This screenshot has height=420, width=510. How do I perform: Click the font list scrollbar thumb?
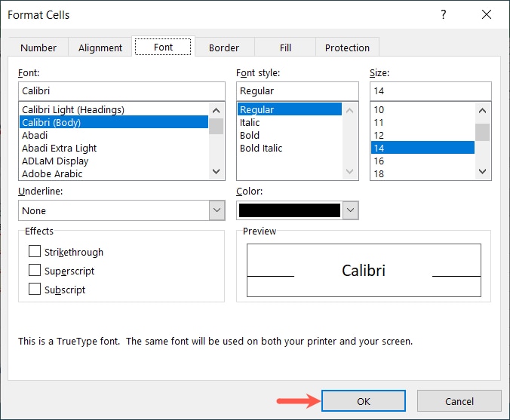(217, 127)
